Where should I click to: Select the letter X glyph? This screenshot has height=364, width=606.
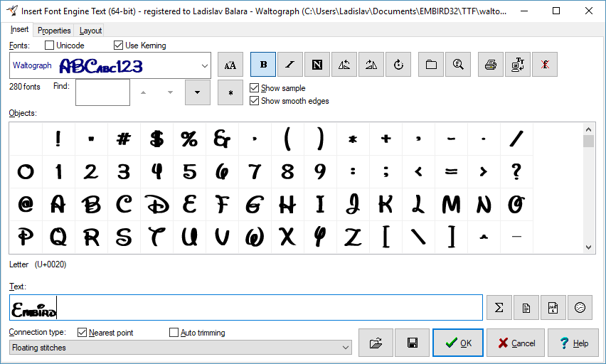[x=287, y=237]
